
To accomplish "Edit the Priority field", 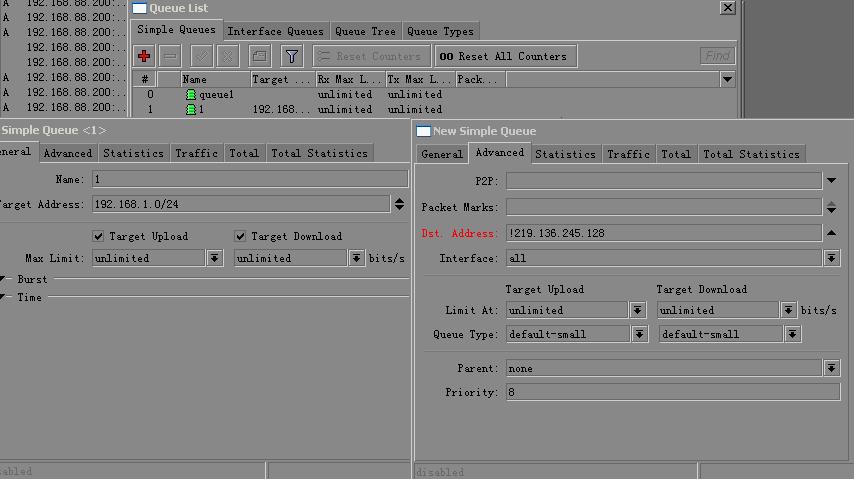I will click(673, 392).
